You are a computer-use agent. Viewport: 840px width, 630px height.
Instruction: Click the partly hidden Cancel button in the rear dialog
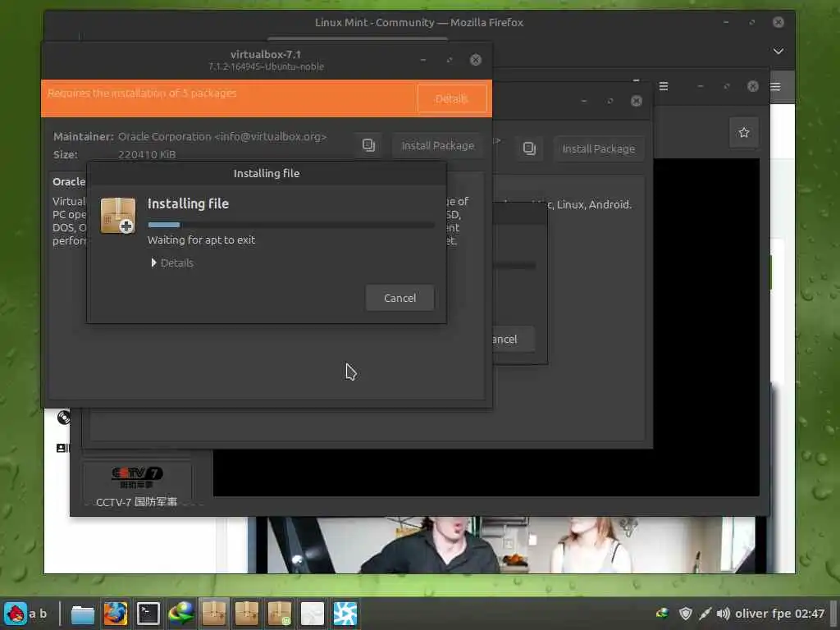pyautogui.click(x=512, y=339)
